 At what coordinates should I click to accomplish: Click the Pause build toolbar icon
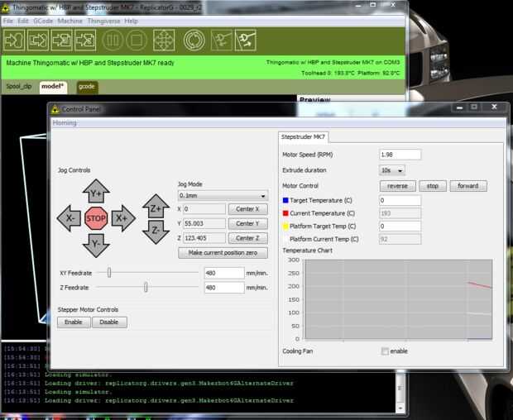(113, 41)
